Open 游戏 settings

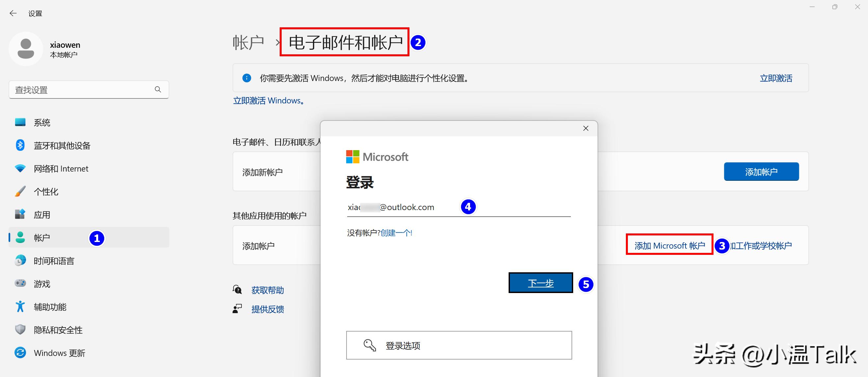pyautogui.click(x=89, y=283)
